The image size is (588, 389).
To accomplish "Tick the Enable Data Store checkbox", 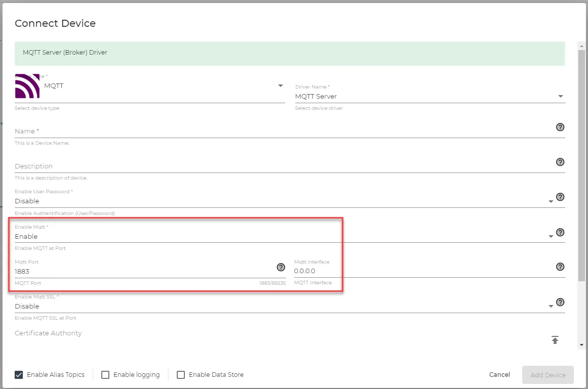I will click(x=181, y=375).
